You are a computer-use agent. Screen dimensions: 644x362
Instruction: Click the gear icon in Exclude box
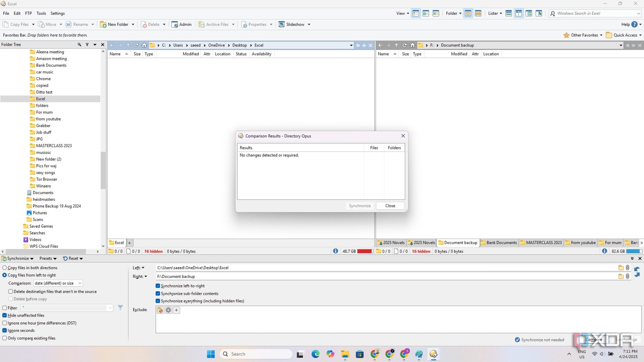[x=168, y=310]
